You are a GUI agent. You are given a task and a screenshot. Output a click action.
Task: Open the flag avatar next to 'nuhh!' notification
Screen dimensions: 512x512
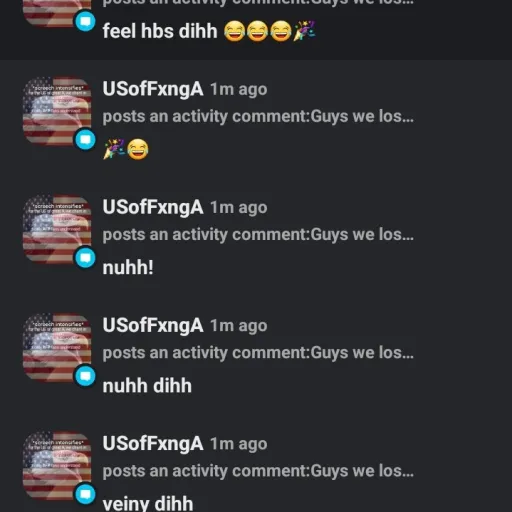(x=57, y=229)
